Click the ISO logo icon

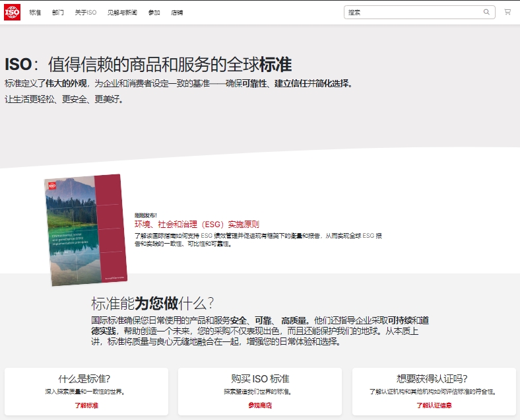click(13, 13)
